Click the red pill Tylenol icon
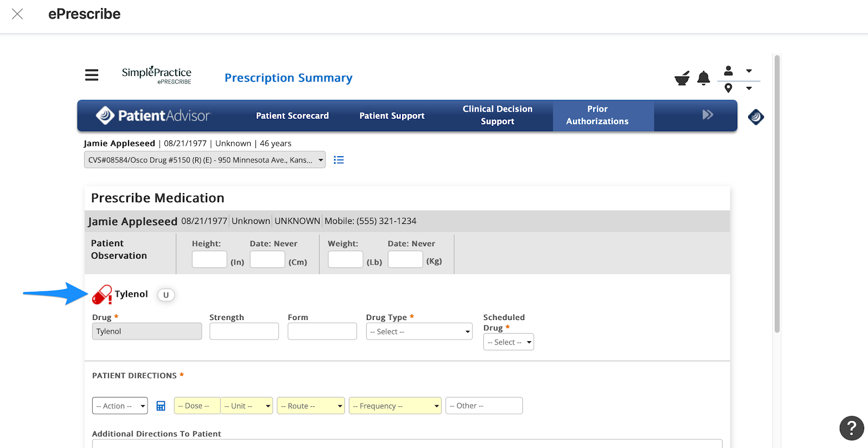 coord(102,295)
